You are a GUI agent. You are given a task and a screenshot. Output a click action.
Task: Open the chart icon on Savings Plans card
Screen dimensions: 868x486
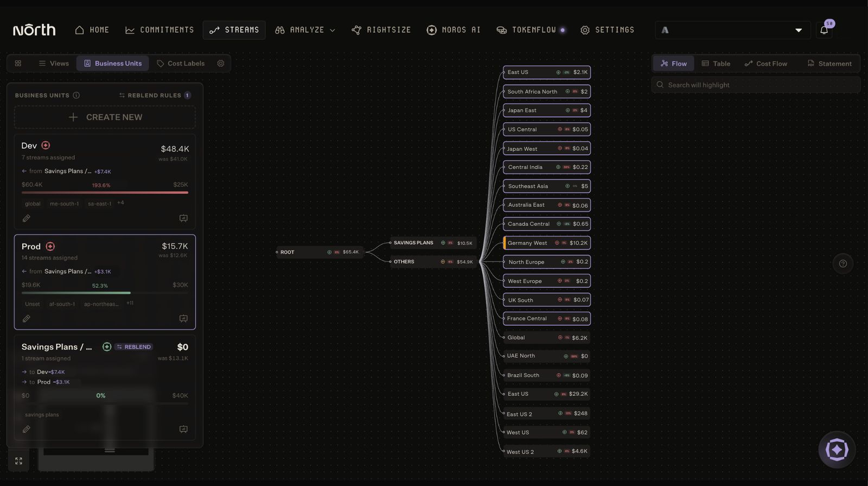click(183, 429)
